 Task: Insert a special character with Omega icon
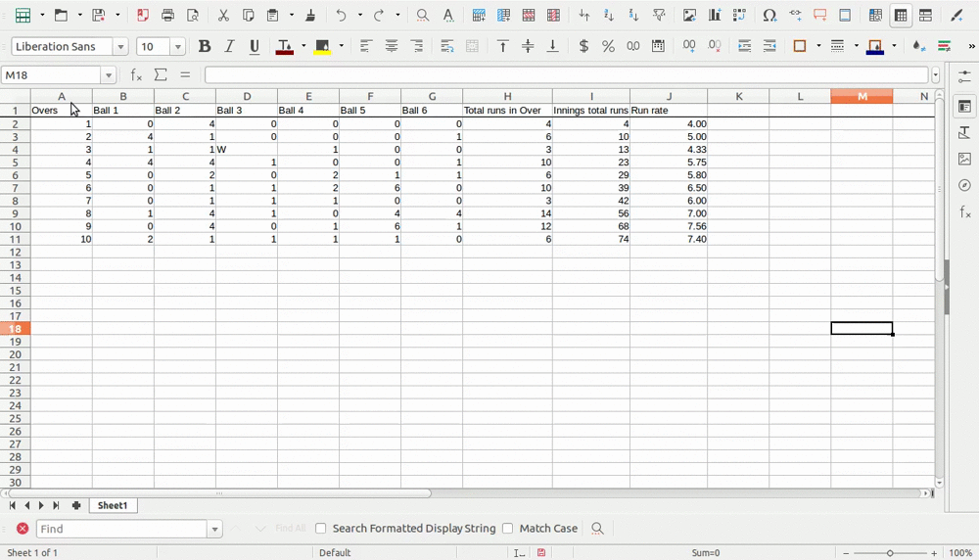click(x=769, y=16)
